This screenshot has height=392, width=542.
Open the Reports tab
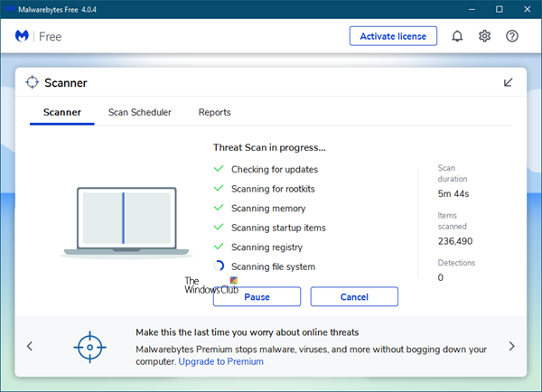[215, 112]
